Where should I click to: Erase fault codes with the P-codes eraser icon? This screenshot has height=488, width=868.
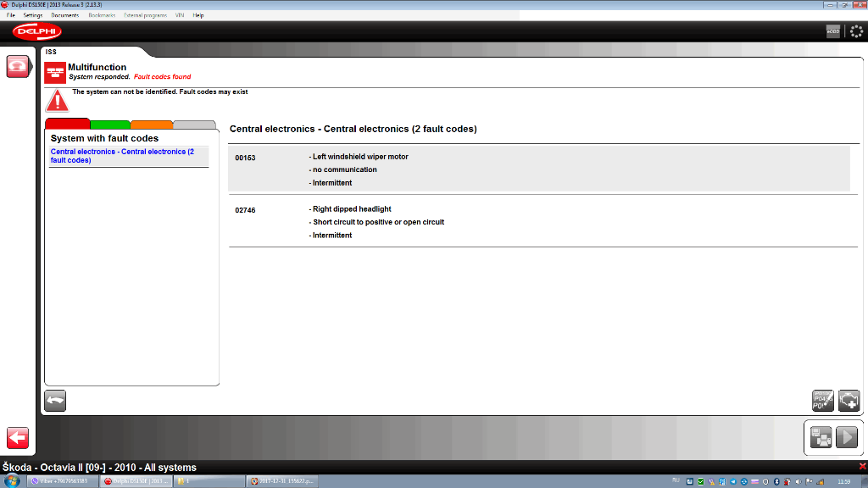[822, 401]
